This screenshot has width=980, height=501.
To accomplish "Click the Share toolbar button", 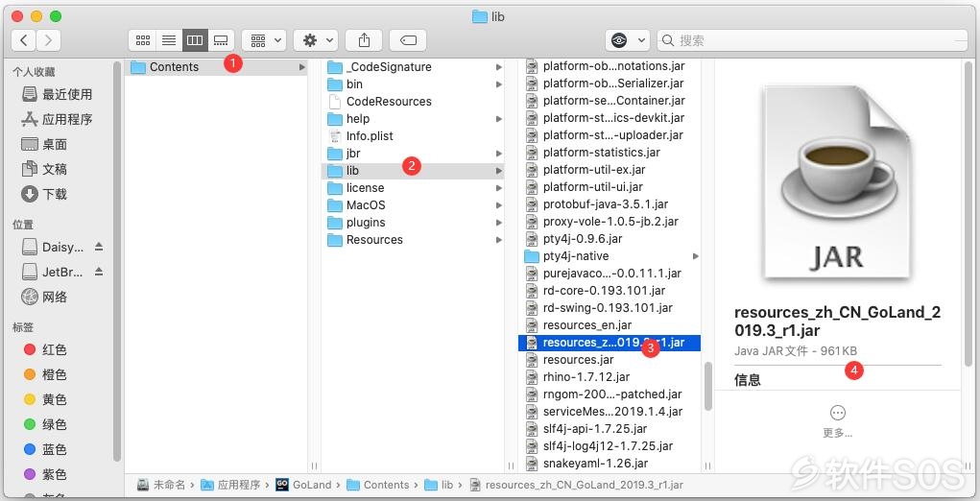I will 365,40.
